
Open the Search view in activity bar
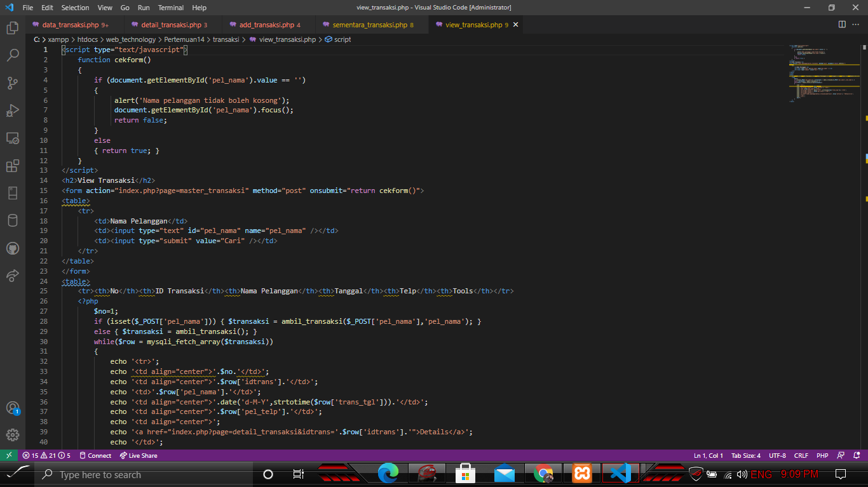pyautogui.click(x=12, y=55)
